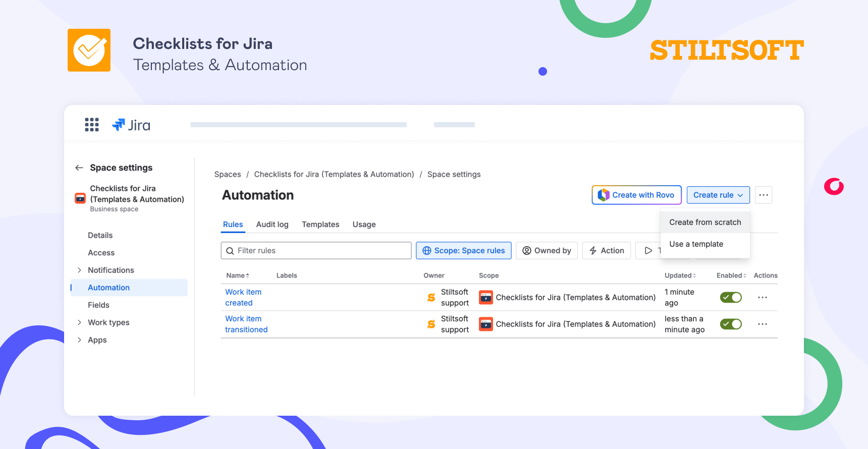The width and height of the screenshot is (868, 449).
Task: Click the Owner column header
Action: 434,275
